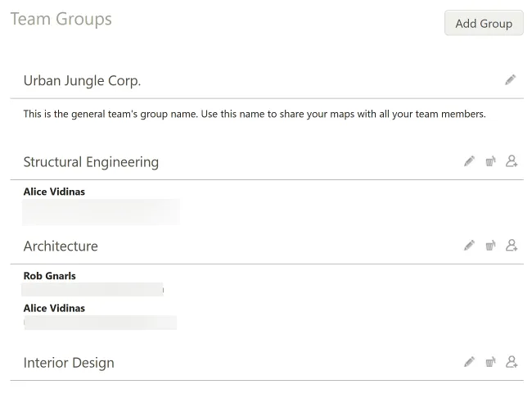Select the Urban Jungle Corp. group heading
The height and width of the screenshot is (398, 532).
[82, 80]
